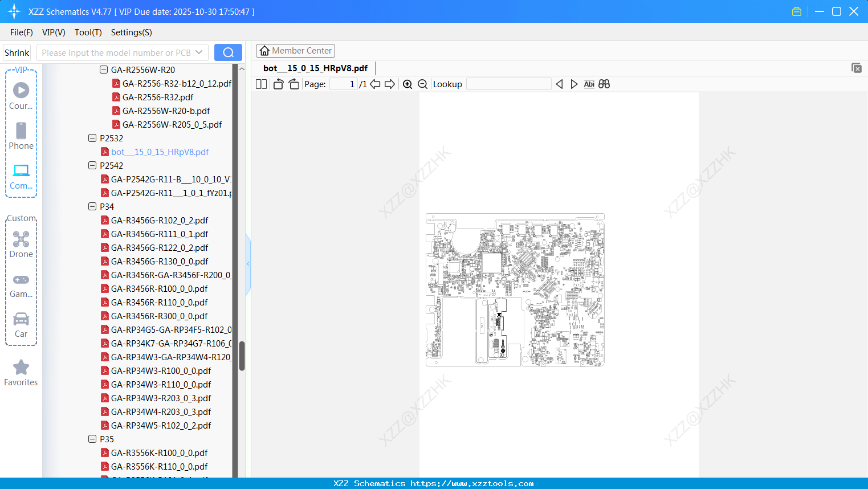Screen dimensions: 868x489
Task: Collapse the P35 folder
Action: coord(92,439)
